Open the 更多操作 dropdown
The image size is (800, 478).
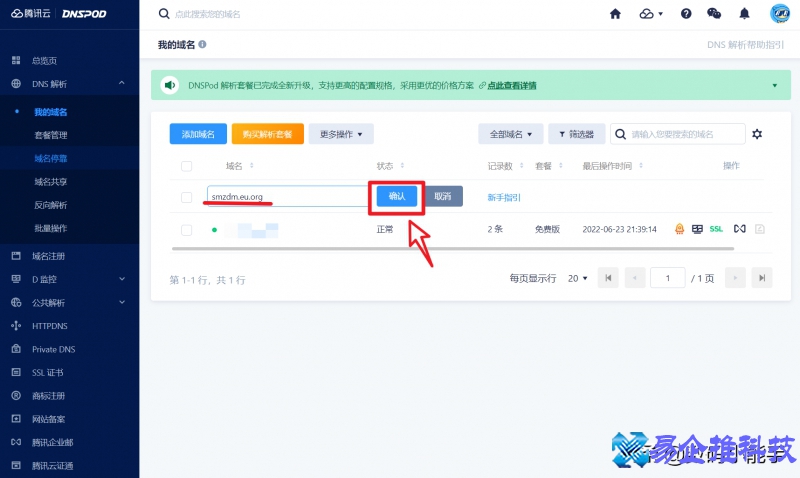tap(341, 134)
